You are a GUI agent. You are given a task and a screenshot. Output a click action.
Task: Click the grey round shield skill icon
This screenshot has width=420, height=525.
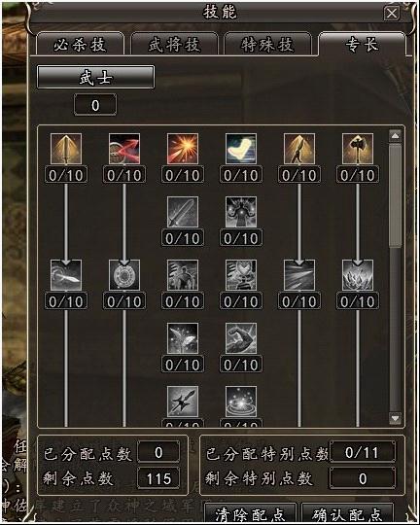124,275
